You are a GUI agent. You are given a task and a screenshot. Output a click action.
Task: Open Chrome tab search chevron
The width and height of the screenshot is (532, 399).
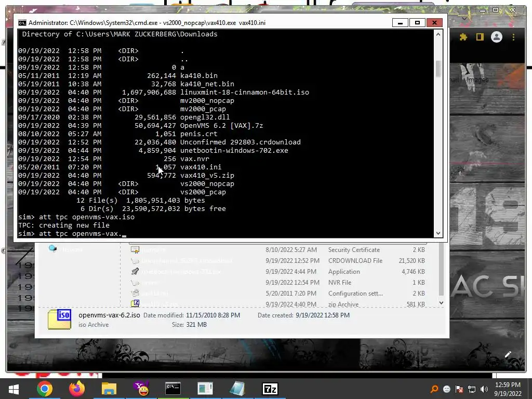click(x=464, y=19)
